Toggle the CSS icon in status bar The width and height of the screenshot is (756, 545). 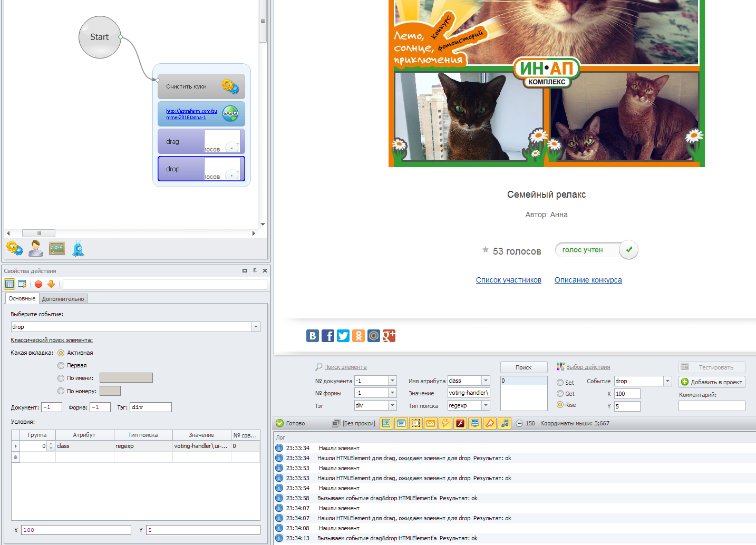click(x=431, y=423)
